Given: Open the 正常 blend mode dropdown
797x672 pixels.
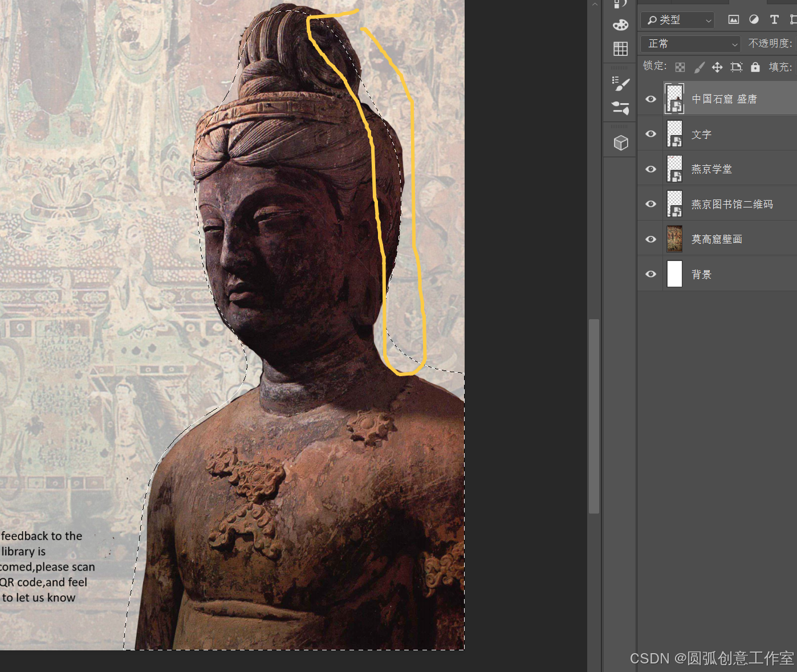Looking at the screenshot, I should tap(690, 44).
